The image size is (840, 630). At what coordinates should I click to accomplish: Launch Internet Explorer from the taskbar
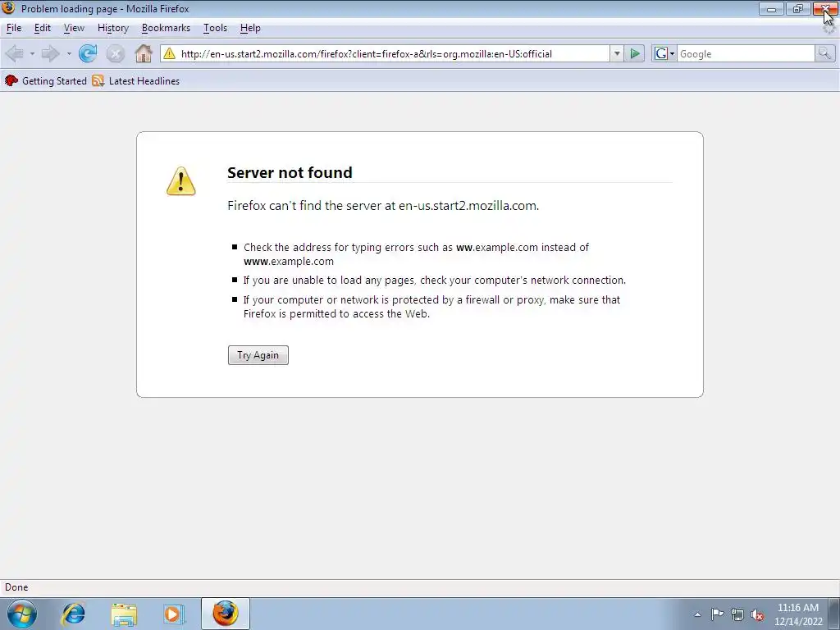[73, 614]
